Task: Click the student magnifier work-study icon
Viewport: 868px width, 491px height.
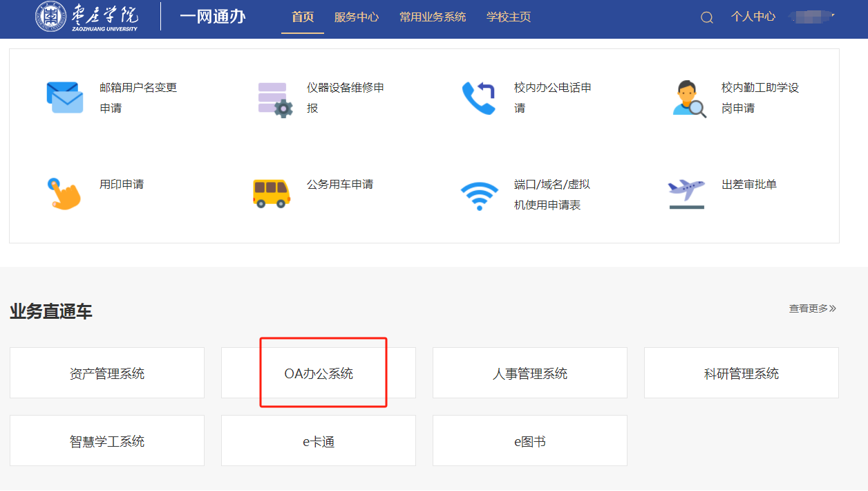Action: point(688,99)
